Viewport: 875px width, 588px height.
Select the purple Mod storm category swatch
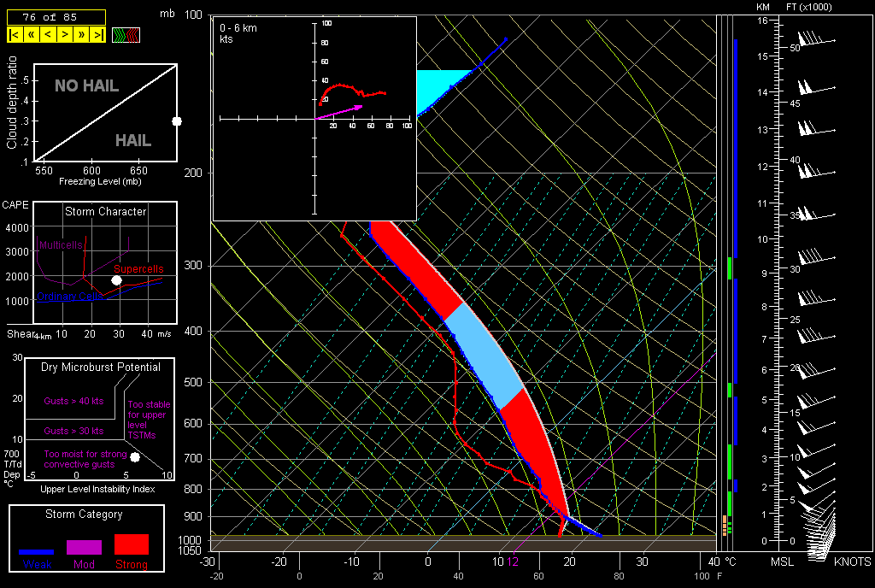tap(84, 547)
